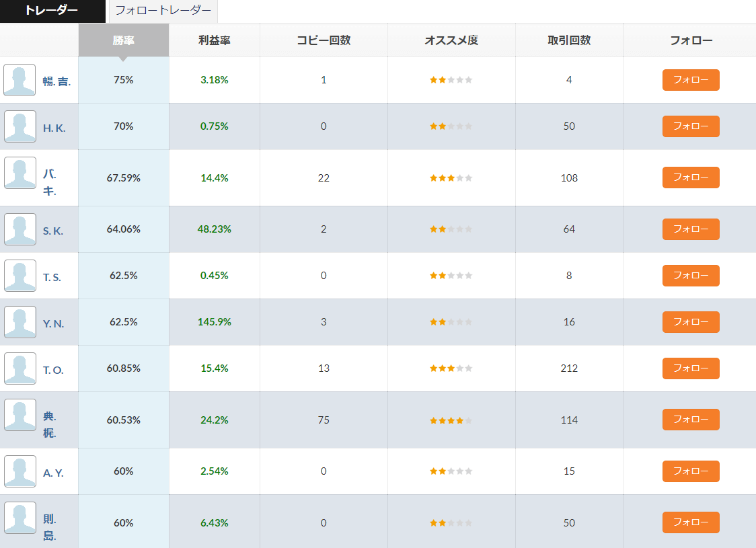This screenshot has height=548, width=756.
Task: Switch to the トレーダー tab
Action: [52, 11]
